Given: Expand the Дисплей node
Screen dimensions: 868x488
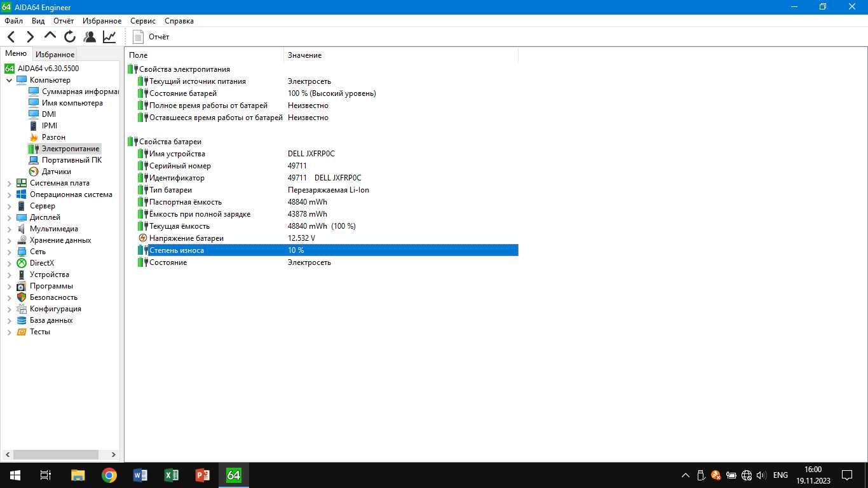Looking at the screenshot, I should coord(9,217).
